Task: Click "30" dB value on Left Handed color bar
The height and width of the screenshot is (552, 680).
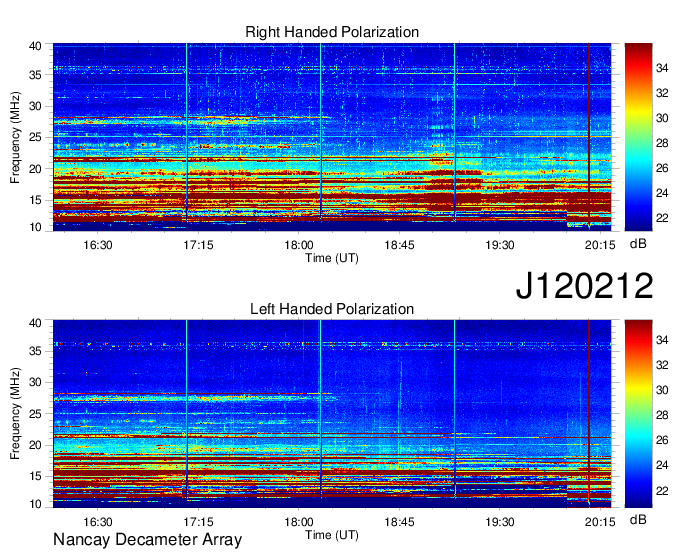Action: (x=662, y=391)
